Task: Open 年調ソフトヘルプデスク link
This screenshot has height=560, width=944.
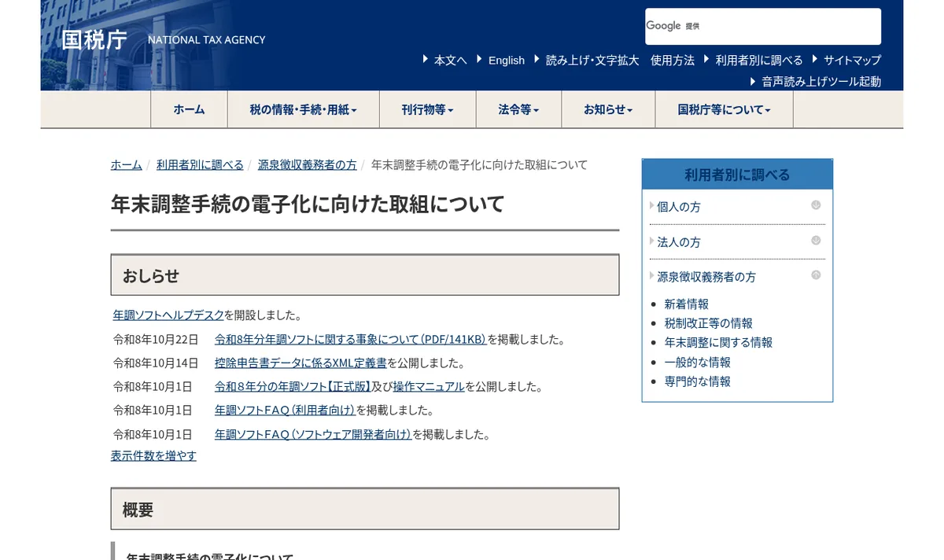Action: click(168, 315)
